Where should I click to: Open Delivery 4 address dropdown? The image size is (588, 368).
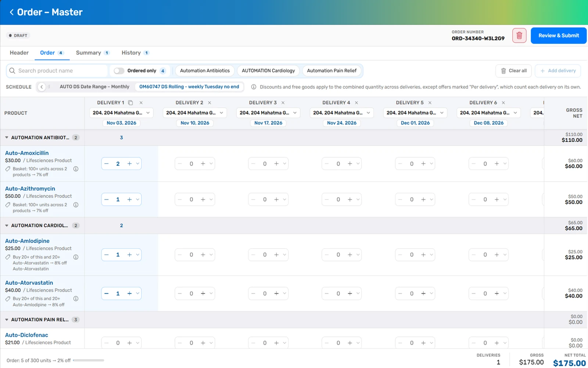point(342,113)
